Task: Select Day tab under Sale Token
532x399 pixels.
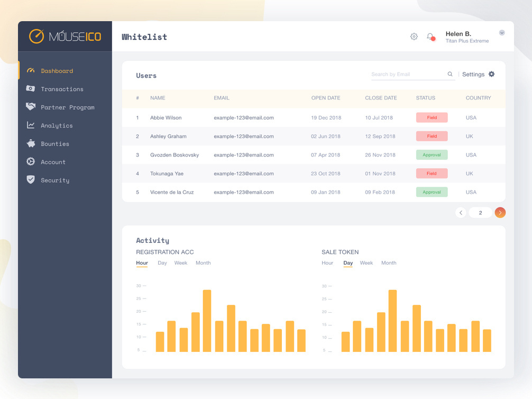Action: coord(348,263)
